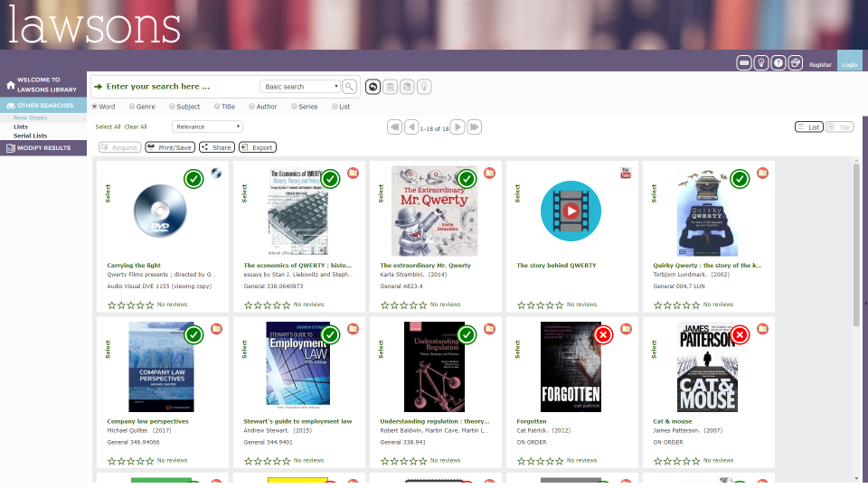Viewport: 868px width, 488px height.
Task: Click the Print/Save button
Action: [170, 147]
